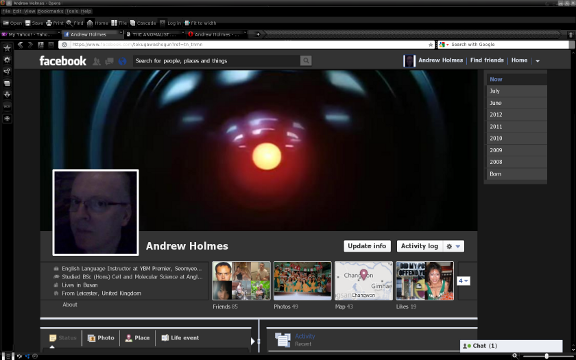Adjust the zoom slider in status bar

[547, 356]
